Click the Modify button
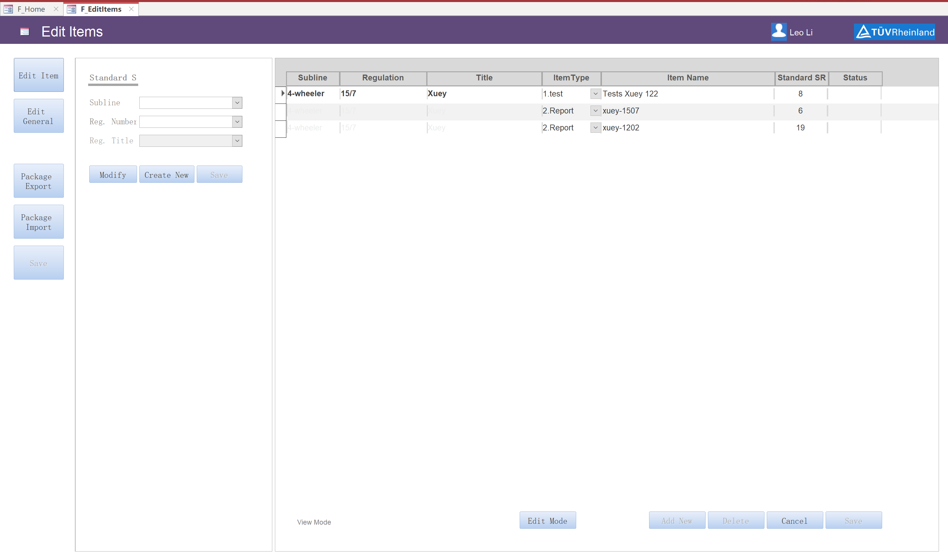The image size is (948, 560). 112,175
